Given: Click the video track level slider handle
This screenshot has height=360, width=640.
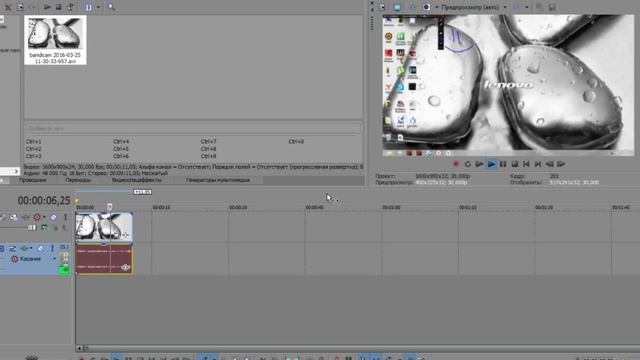Looking at the screenshot, I should 32,228.
